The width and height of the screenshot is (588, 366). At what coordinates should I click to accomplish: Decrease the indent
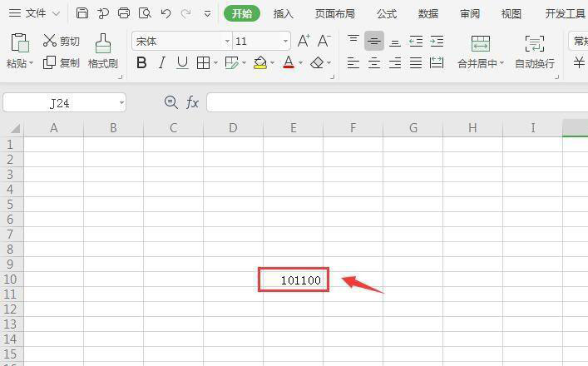(x=416, y=41)
